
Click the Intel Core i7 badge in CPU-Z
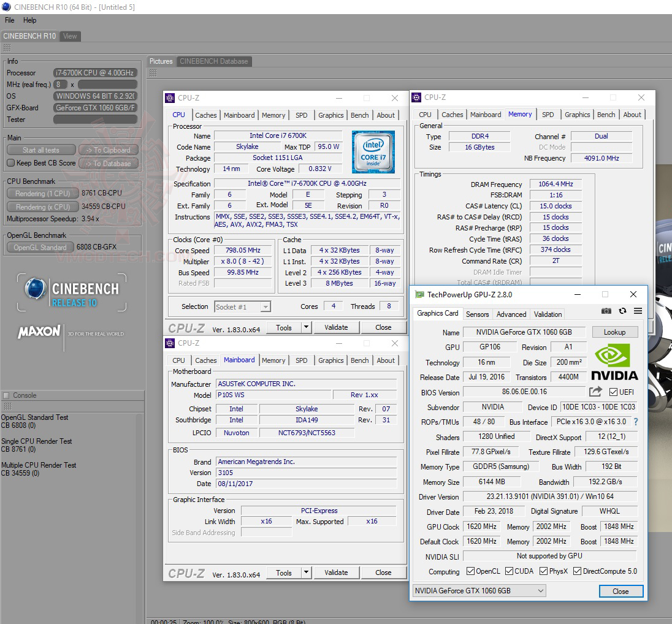coord(373,152)
